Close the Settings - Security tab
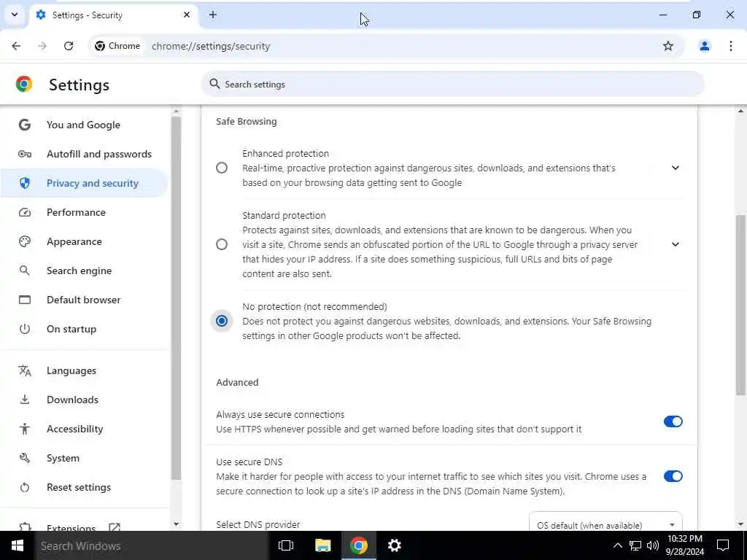The width and height of the screenshot is (747, 560). pos(187,15)
